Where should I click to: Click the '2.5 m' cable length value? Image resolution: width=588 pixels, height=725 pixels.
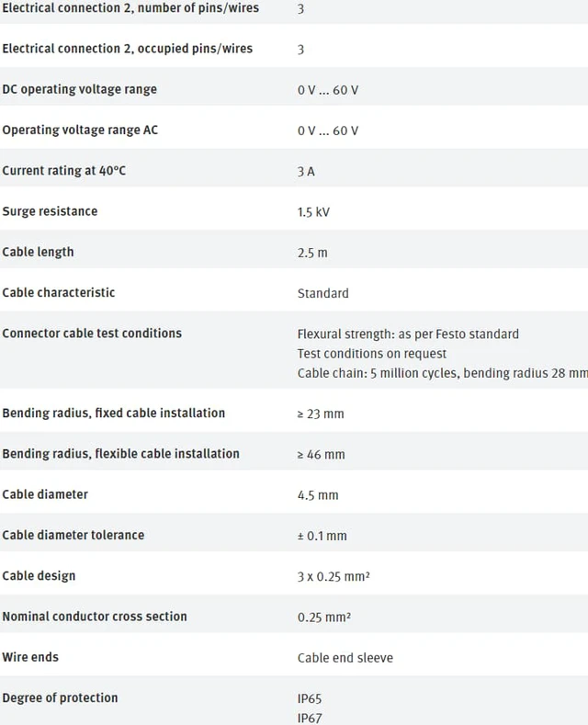[x=312, y=253]
